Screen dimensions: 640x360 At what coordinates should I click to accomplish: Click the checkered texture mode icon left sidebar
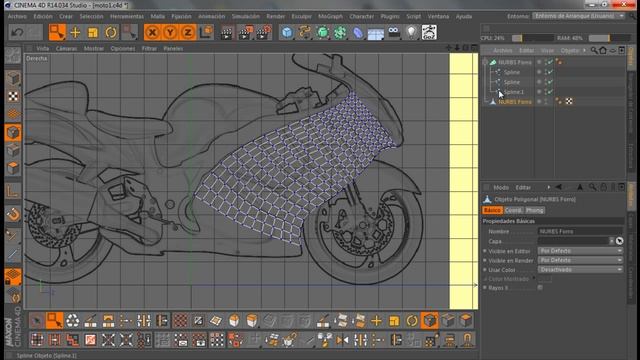point(13,96)
